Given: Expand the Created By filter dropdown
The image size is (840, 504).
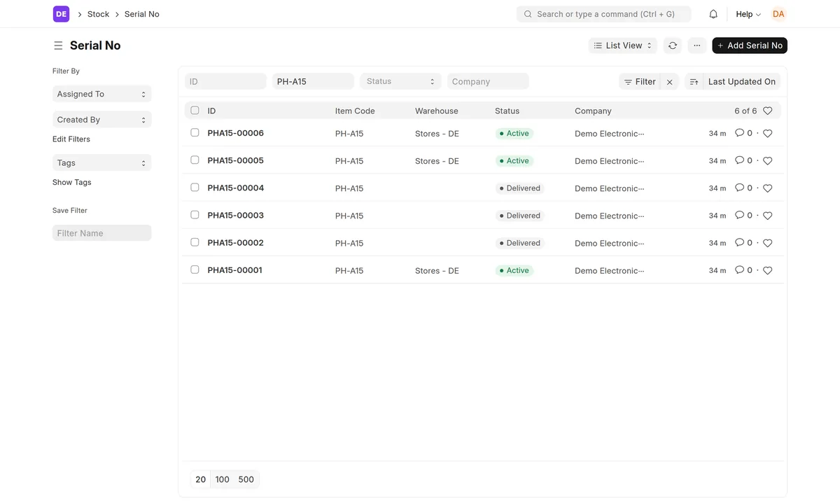Looking at the screenshot, I should (x=101, y=120).
